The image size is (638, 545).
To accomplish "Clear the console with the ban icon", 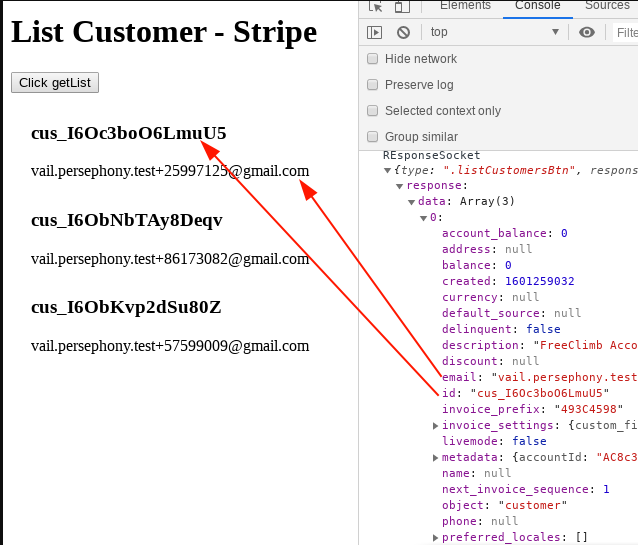I will (403, 32).
